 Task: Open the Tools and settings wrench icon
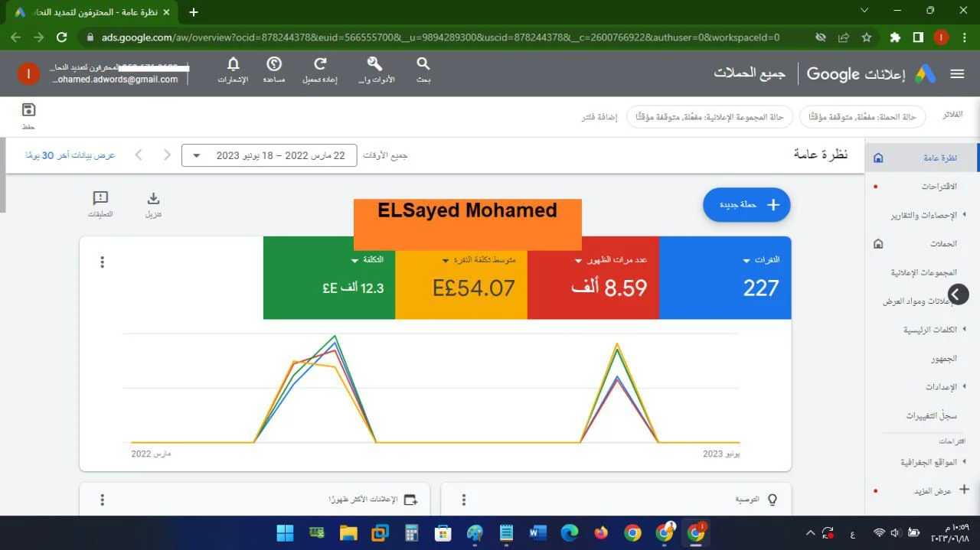[x=374, y=65]
